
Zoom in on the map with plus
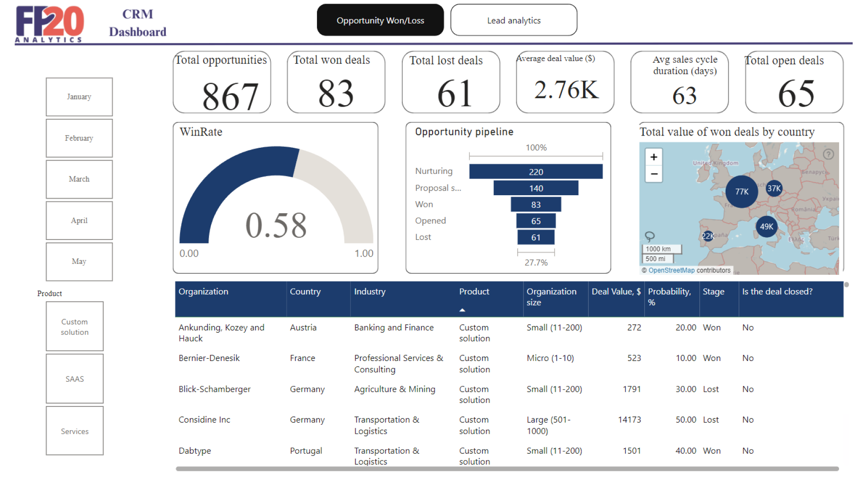654,157
